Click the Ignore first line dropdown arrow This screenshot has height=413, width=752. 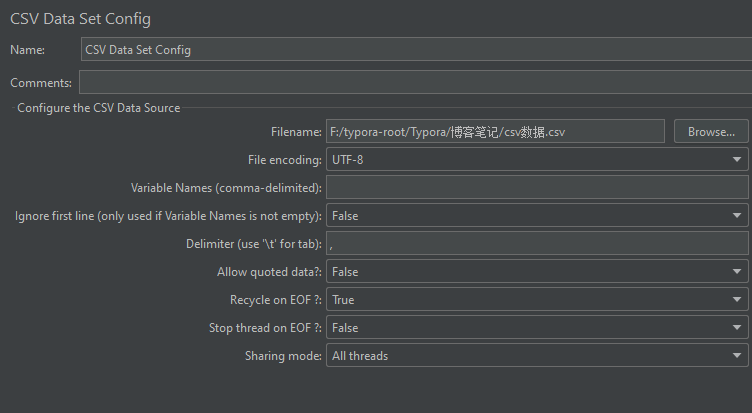pyautogui.click(x=738, y=216)
